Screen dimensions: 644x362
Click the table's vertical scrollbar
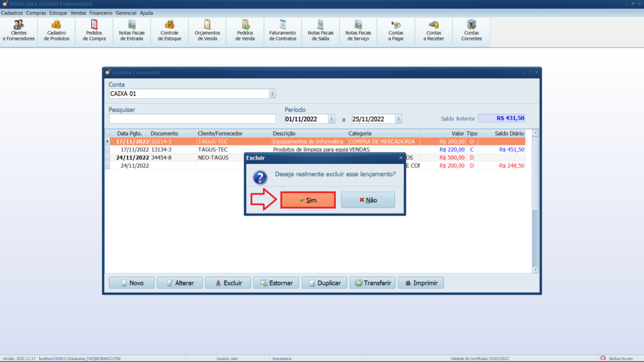coord(535,201)
